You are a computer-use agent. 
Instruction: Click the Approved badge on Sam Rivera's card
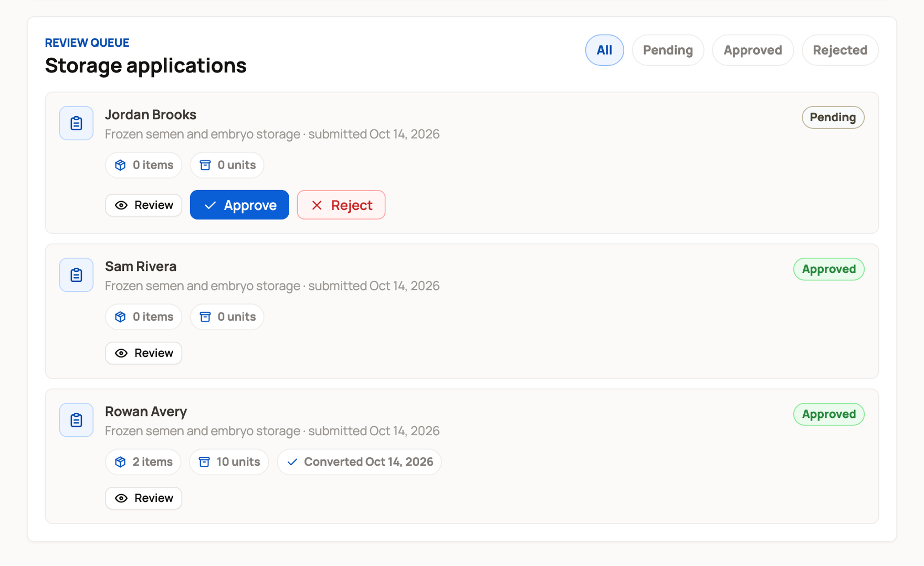tap(828, 269)
